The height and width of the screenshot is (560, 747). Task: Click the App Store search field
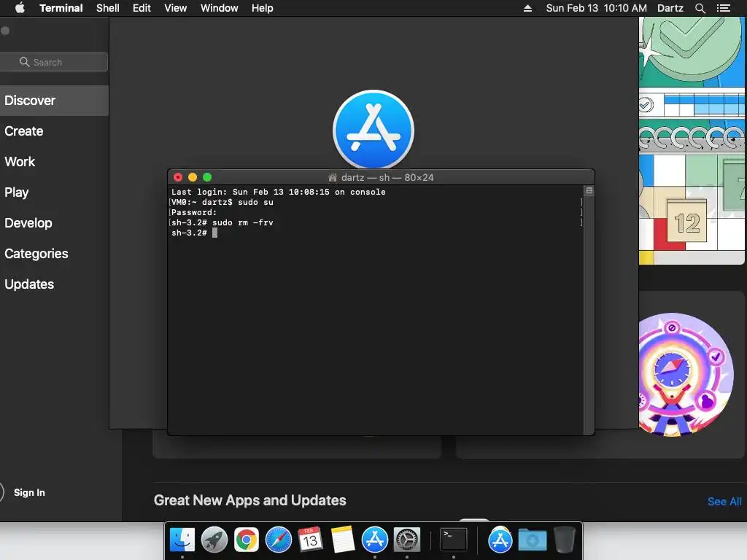pos(53,62)
